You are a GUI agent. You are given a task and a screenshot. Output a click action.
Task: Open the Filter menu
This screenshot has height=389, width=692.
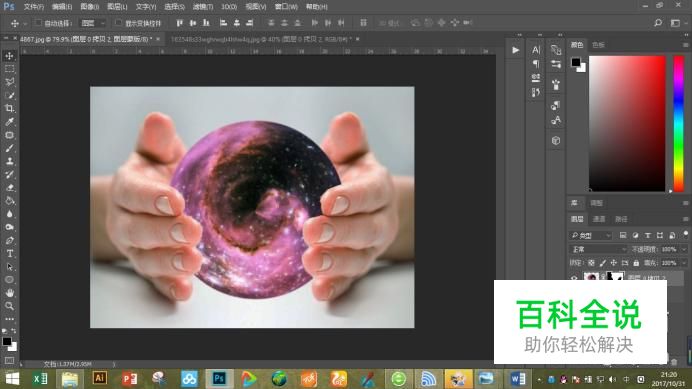pyautogui.click(x=203, y=7)
